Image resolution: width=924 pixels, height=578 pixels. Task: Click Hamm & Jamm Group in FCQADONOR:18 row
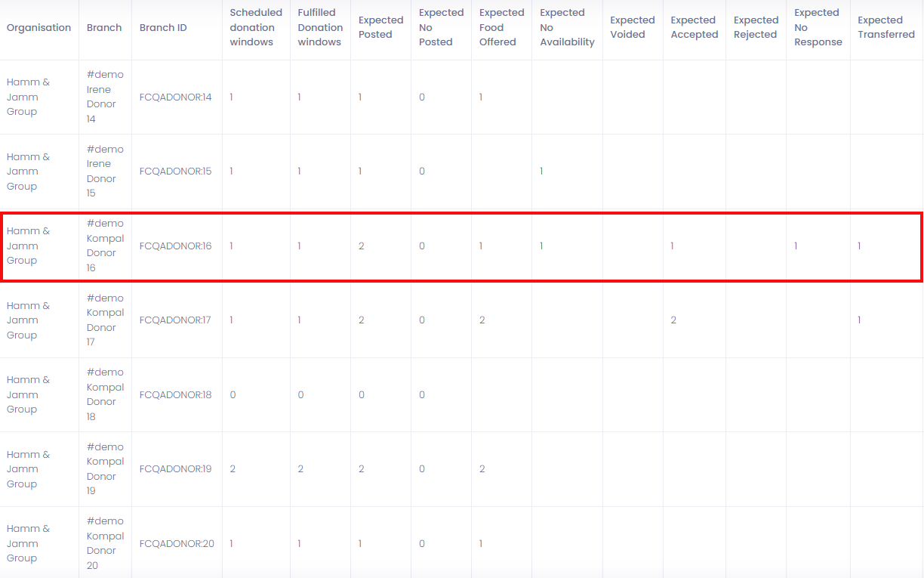[28, 394]
